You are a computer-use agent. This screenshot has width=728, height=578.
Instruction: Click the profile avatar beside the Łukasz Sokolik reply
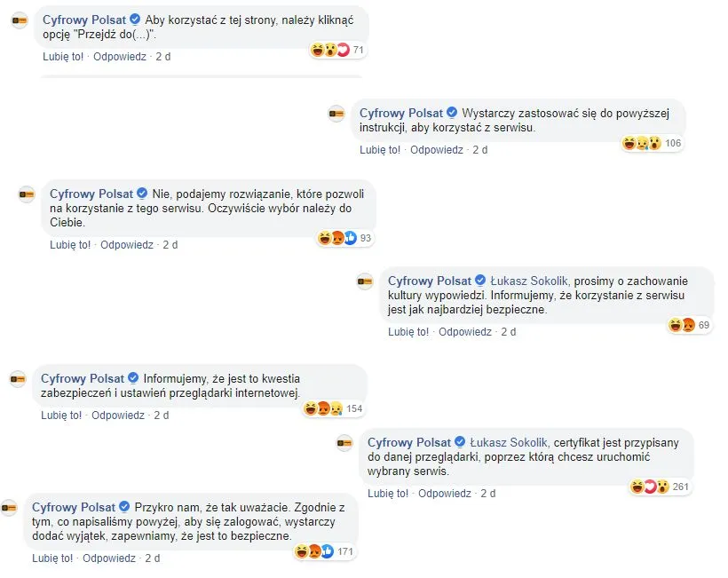[x=366, y=280]
